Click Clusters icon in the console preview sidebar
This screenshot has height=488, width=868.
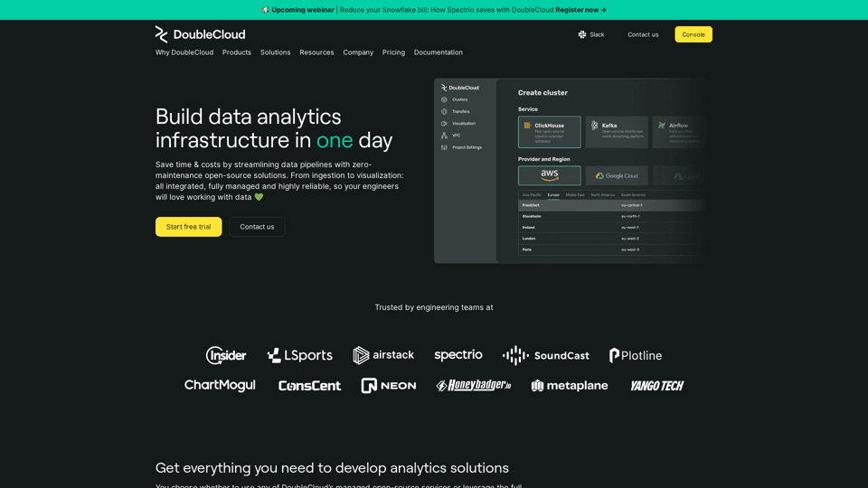pyautogui.click(x=444, y=99)
